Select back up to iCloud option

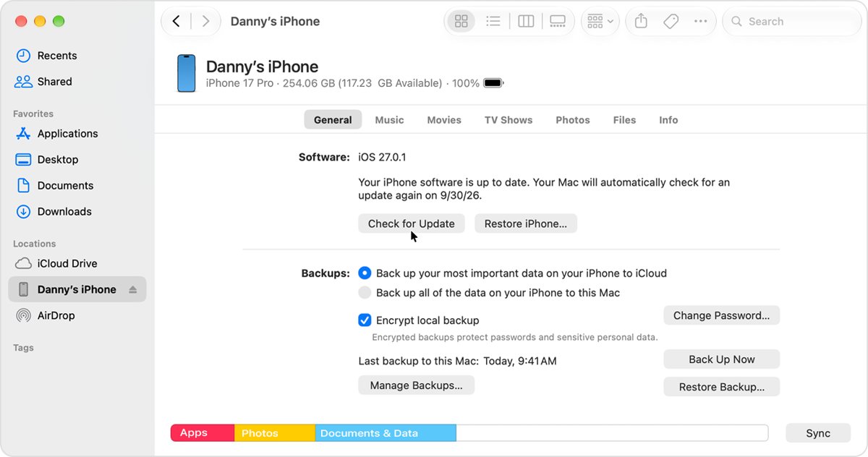365,273
